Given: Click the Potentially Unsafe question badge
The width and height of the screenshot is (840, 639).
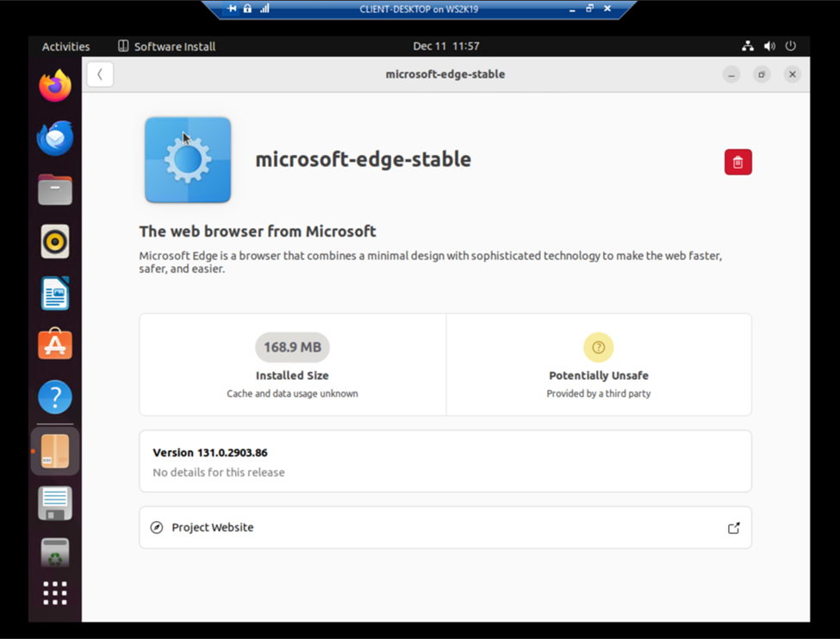Looking at the screenshot, I should coord(599,347).
